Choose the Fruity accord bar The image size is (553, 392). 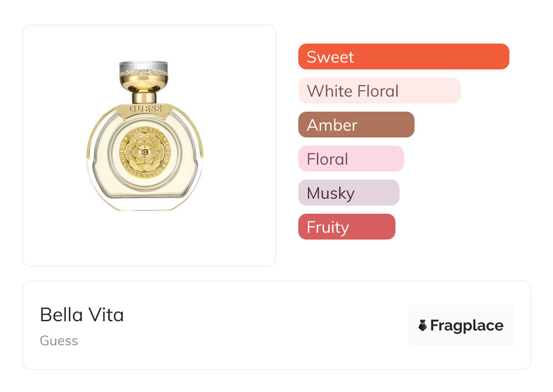click(346, 227)
